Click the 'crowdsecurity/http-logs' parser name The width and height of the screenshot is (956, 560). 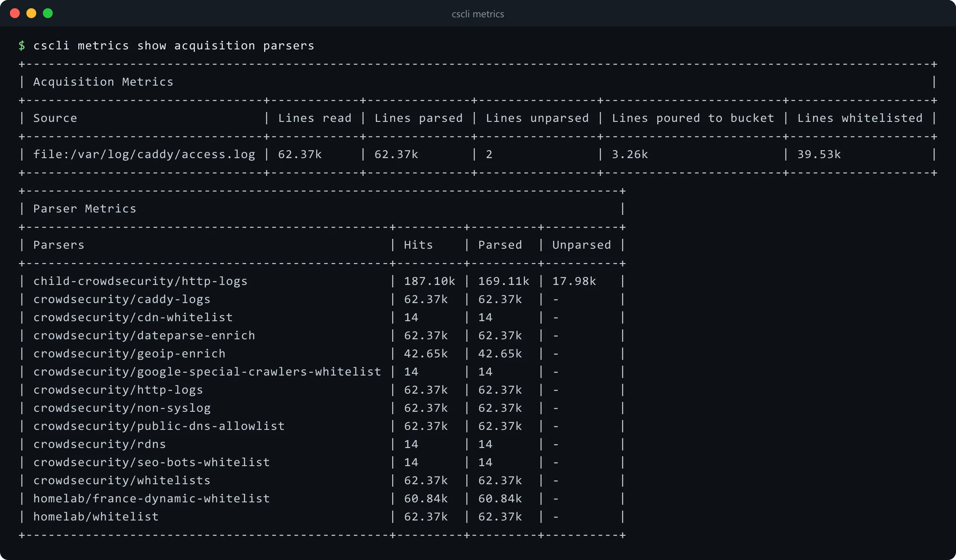point(118,390)
